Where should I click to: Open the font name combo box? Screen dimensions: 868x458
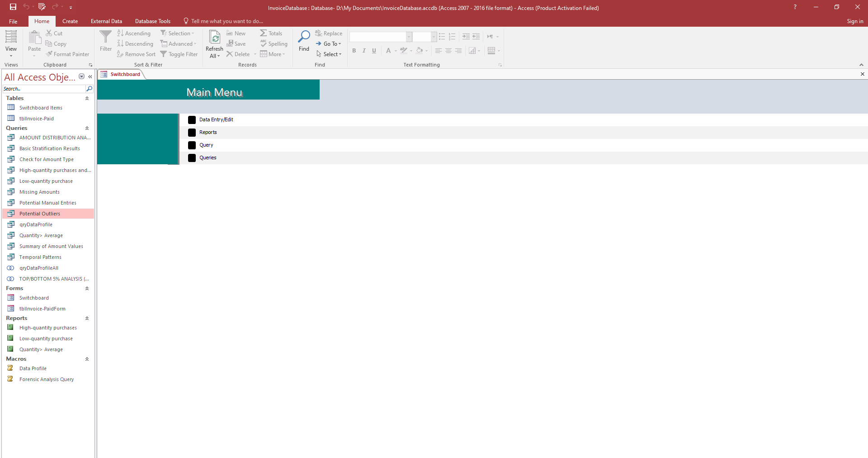pyautogui.click(x=409, y=37)
